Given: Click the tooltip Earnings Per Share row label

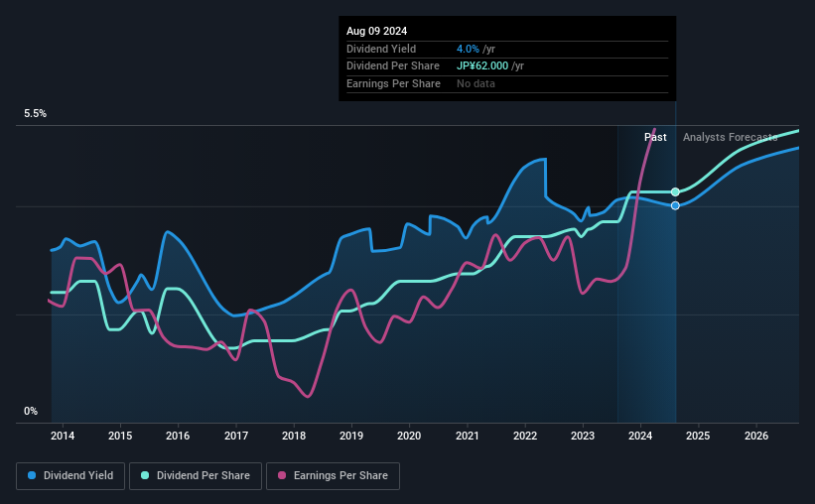Looking at the screenshot, I should coord(393,83).
